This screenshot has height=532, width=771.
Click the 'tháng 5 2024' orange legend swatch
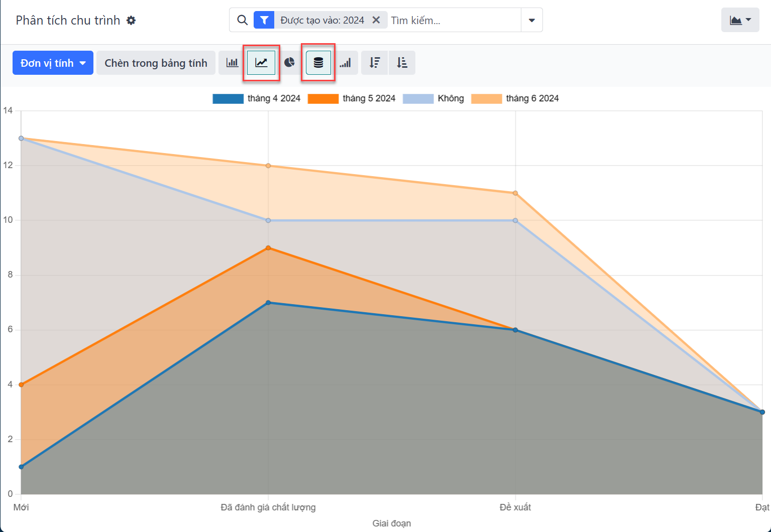(x=323, y=98)
